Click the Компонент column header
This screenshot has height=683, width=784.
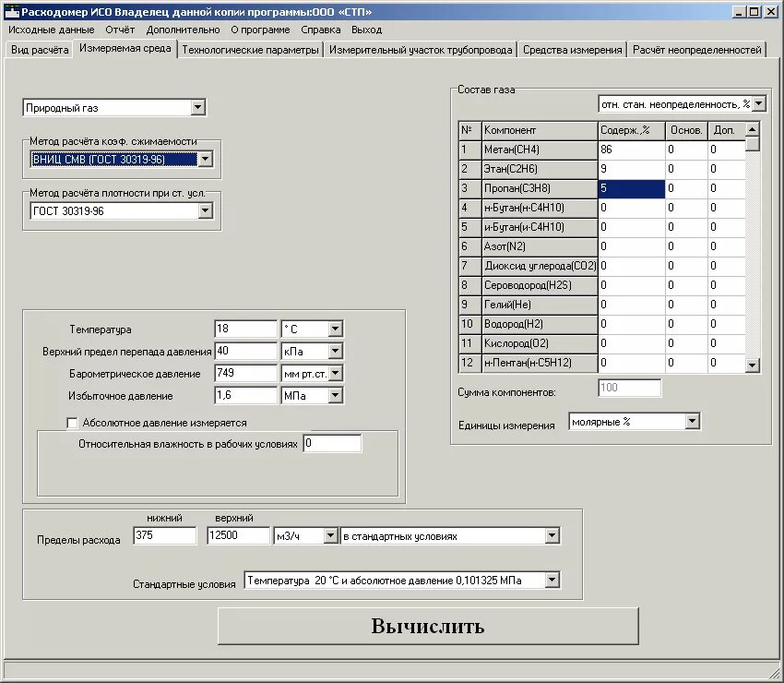540,130
